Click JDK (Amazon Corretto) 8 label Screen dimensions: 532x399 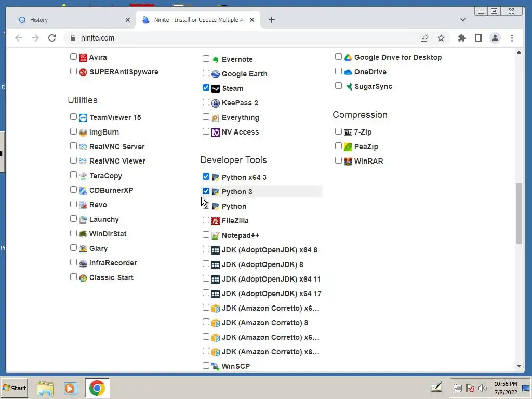tap(265, 323)
